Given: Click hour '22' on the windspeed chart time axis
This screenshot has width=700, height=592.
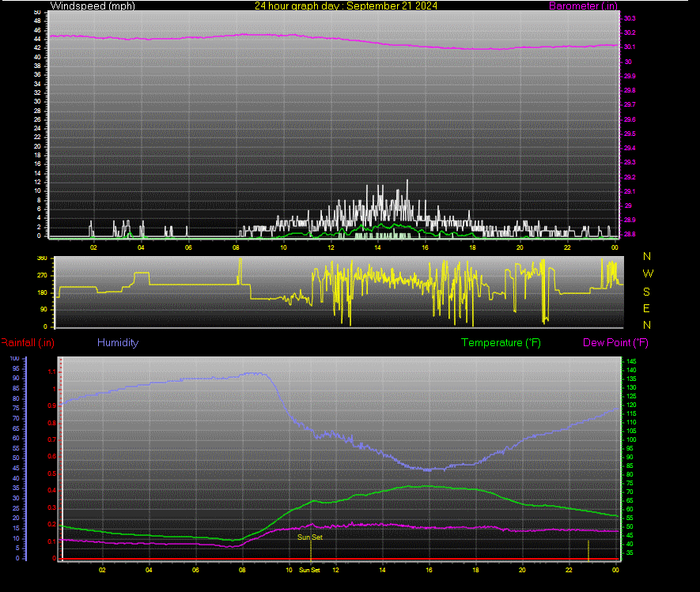Looking at the screenshot, I should [567, 247].
